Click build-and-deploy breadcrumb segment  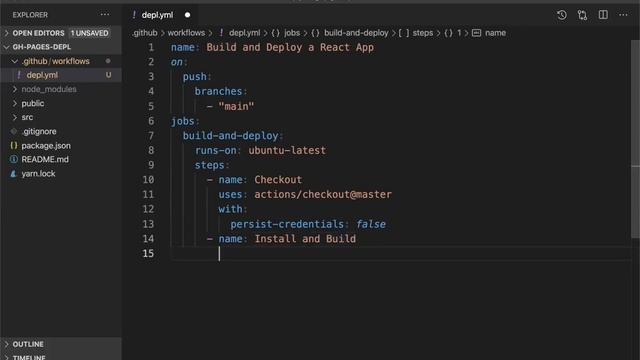click(x=356, y=33)
